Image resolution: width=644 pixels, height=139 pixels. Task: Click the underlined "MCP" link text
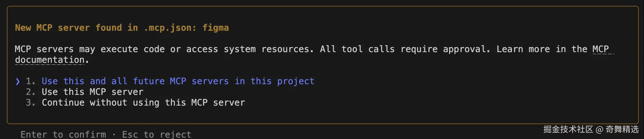[x=601, y=49]
